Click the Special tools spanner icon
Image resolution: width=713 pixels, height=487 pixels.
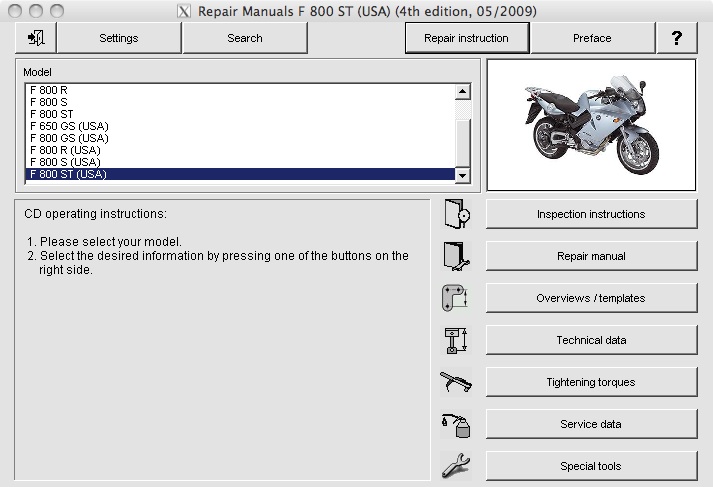456,466
